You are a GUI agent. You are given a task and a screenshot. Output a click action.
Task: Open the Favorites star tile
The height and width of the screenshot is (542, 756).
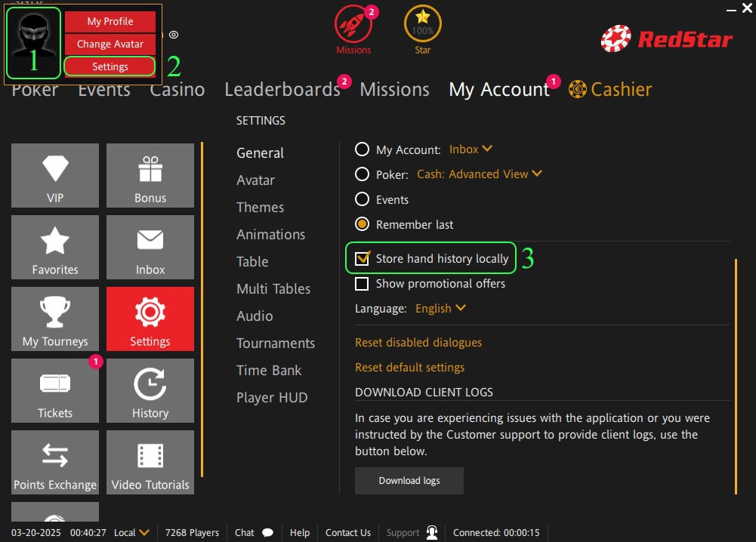pos(55,247)
